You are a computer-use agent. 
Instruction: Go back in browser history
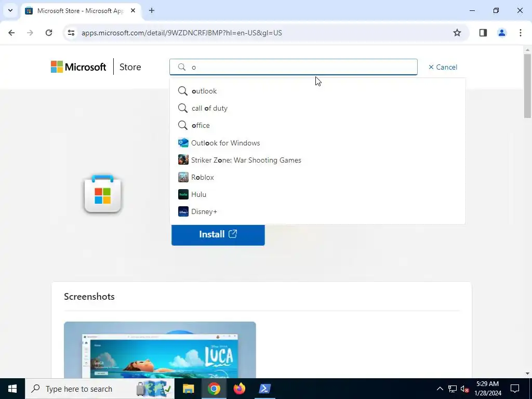[11, 33]
